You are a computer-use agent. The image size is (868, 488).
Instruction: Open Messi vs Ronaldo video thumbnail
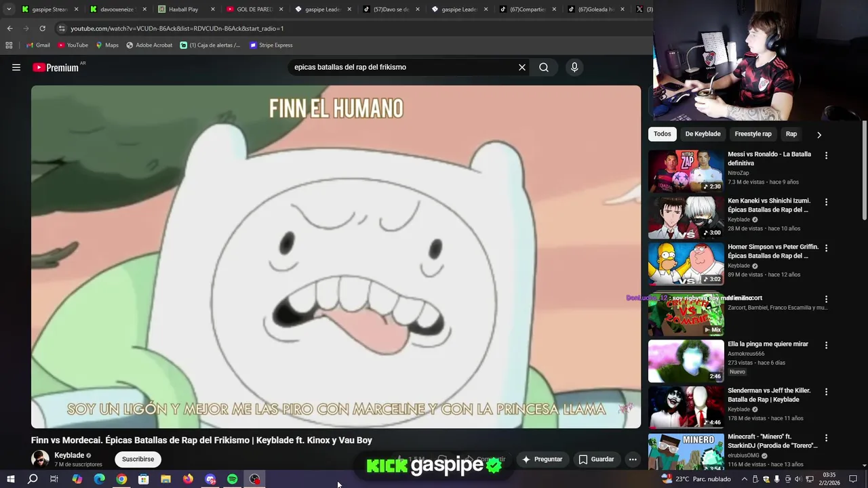(686, 171)
